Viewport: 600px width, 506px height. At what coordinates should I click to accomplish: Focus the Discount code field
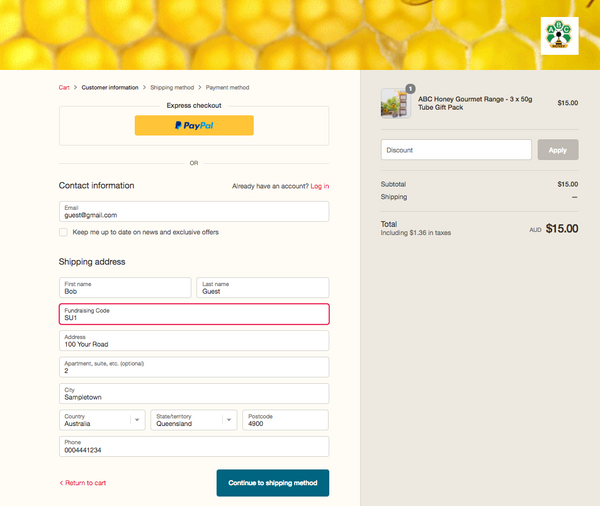456,150
